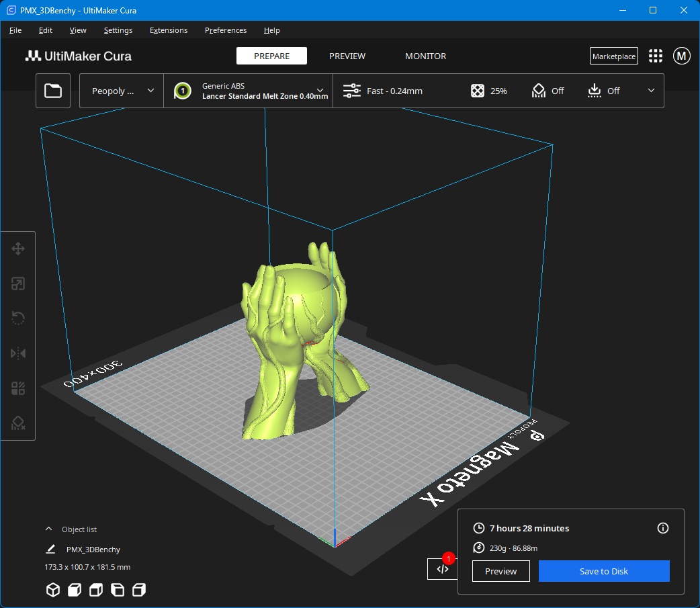The height and width of the screenshot is (608, 700).
Task: Enable build plate adhesion
Action: tap(603, 91)
